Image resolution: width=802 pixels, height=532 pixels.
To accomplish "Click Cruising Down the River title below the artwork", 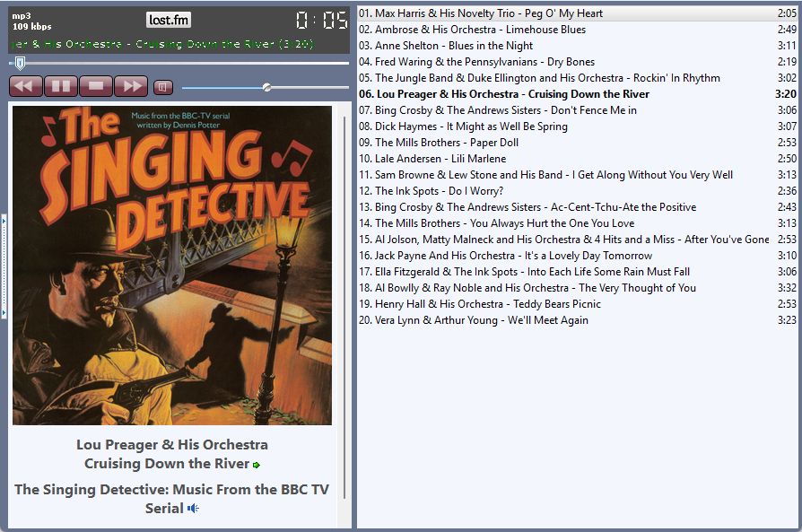I will (x=167, y=464).
